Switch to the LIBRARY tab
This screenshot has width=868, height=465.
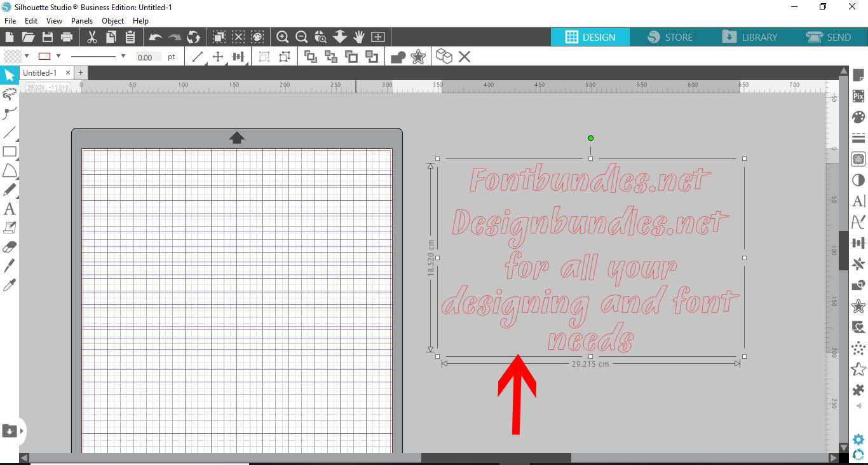(x=750, y=37)
